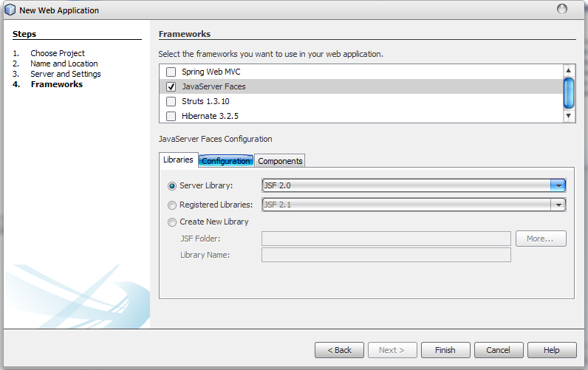The width and height of the screenshot is (588, 370).
Task: Enable the Spring Web MVC checkbox
Action: pyautogui.click(x=171, y=72)
